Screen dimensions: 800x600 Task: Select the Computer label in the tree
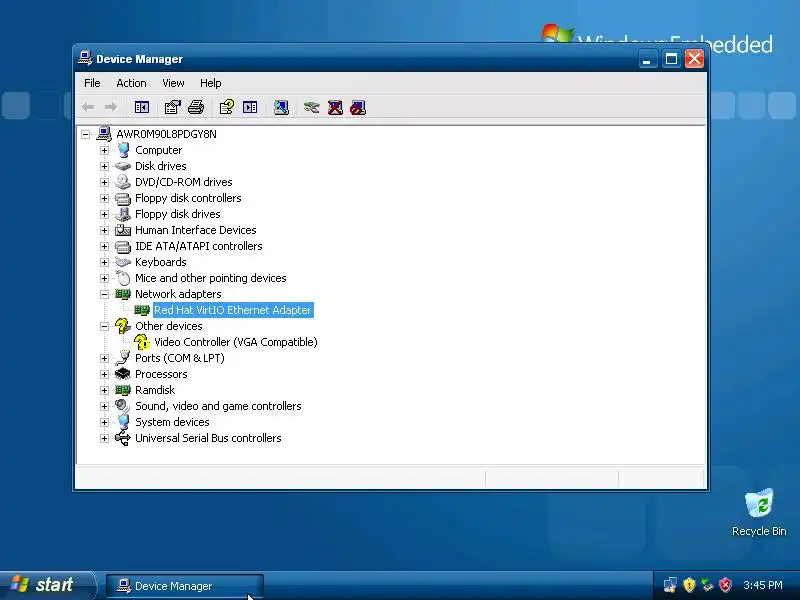point(158,150)
